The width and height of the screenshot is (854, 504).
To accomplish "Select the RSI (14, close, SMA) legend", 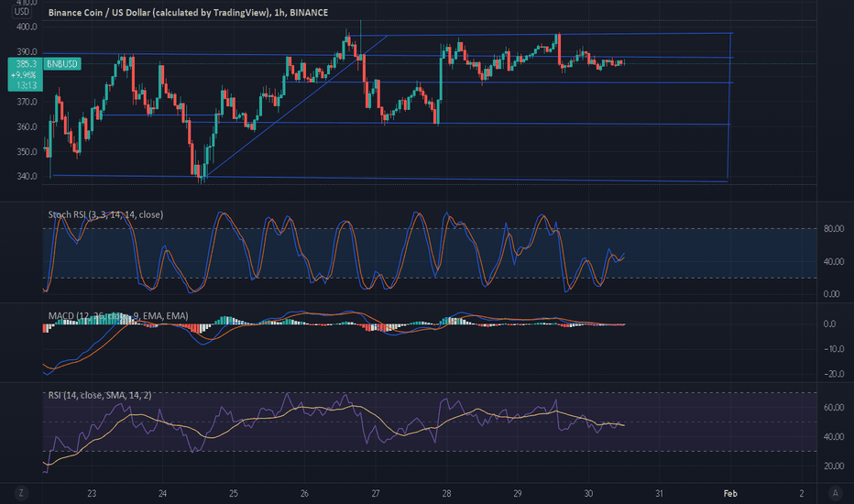I will tap(100, 395).
